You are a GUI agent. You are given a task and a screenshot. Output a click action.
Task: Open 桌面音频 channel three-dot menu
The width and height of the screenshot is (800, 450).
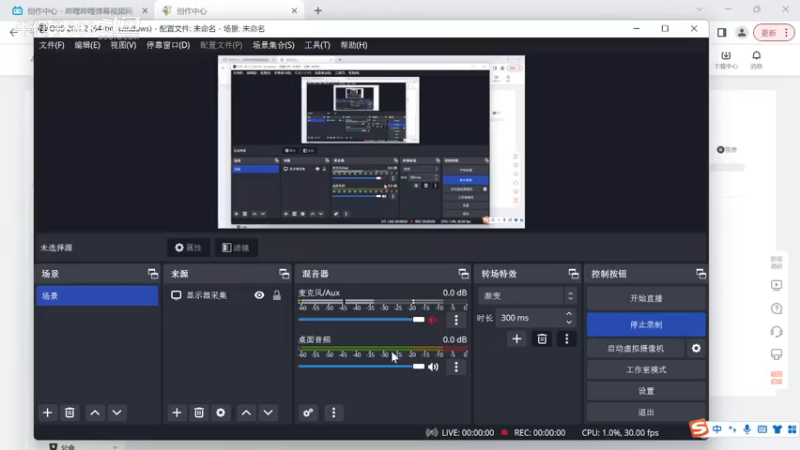[456, 367]
